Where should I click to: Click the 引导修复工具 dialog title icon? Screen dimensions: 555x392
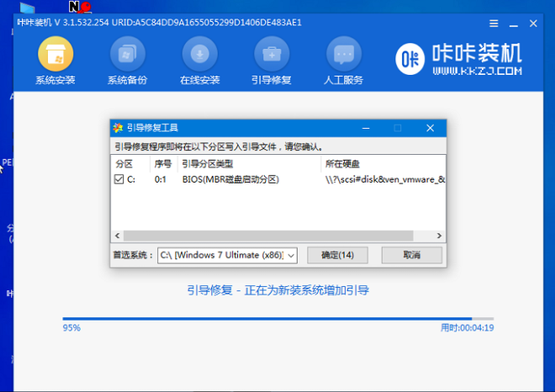[x=118, y=128]
